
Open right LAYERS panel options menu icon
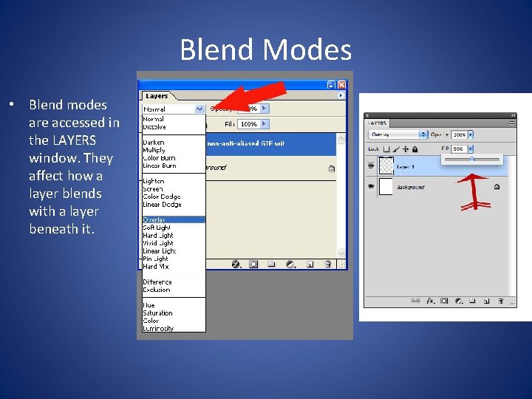[511, 123]
